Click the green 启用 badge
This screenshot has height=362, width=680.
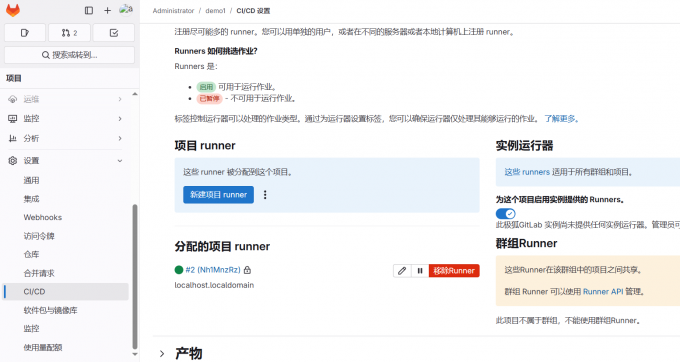206,87
